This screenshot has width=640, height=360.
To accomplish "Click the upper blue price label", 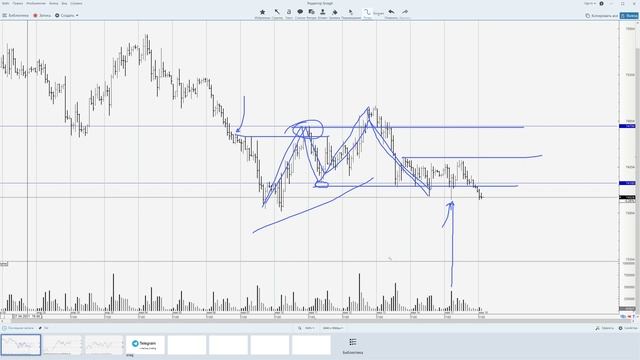I will (x=627, y=127).
